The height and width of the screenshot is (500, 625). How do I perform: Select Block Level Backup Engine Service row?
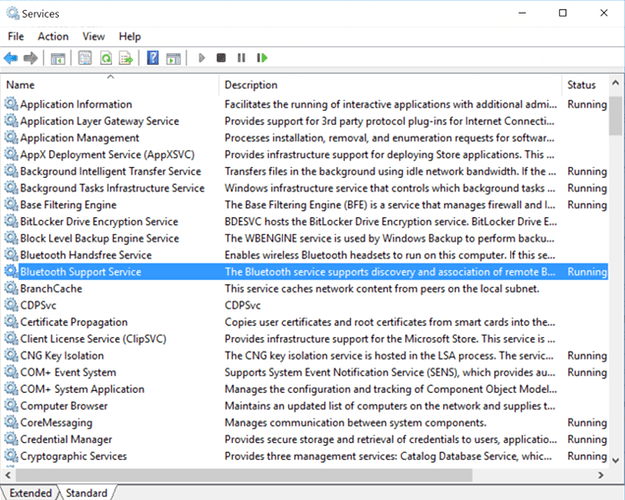click(x=305, y=238)
